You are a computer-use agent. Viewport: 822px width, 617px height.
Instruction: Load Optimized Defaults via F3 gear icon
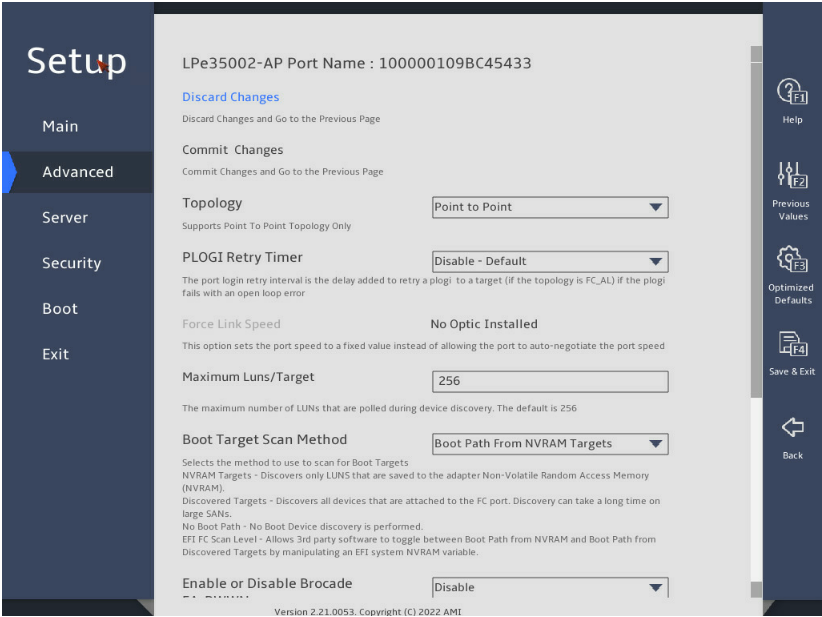click(792, 259)
